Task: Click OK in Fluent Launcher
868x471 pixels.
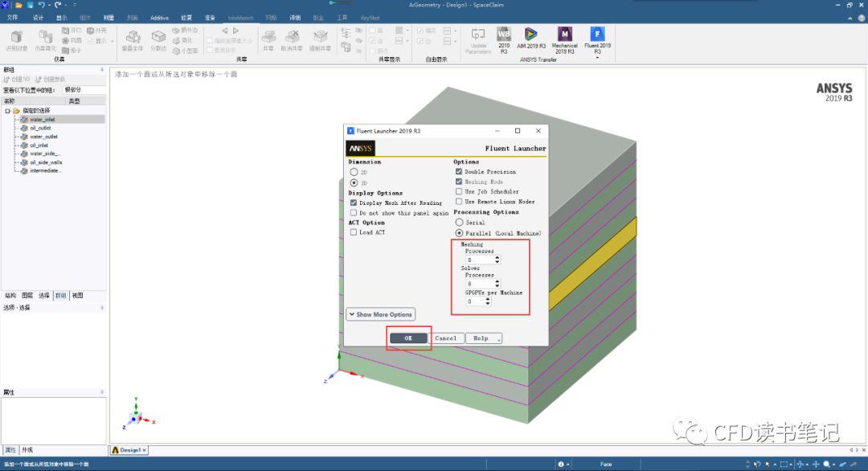Action: tap(408, 338)
